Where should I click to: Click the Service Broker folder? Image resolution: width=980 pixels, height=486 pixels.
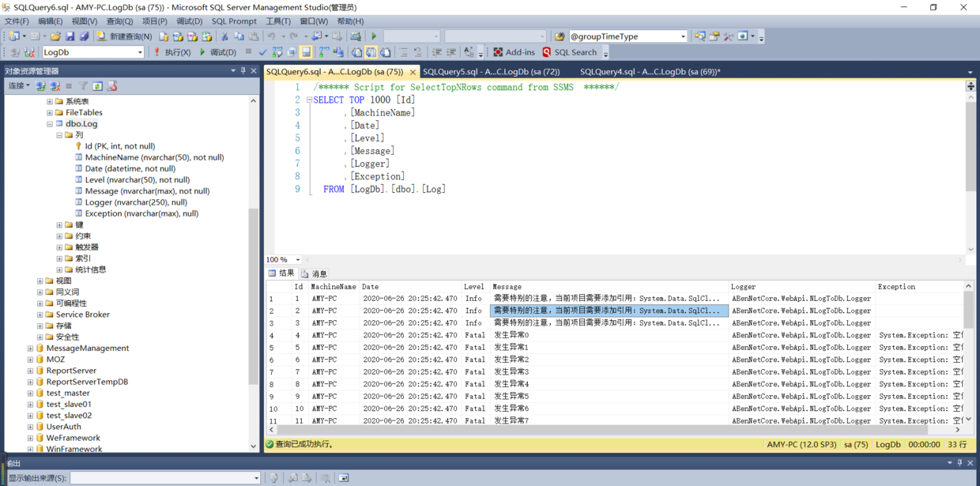[x=83, y=315]
